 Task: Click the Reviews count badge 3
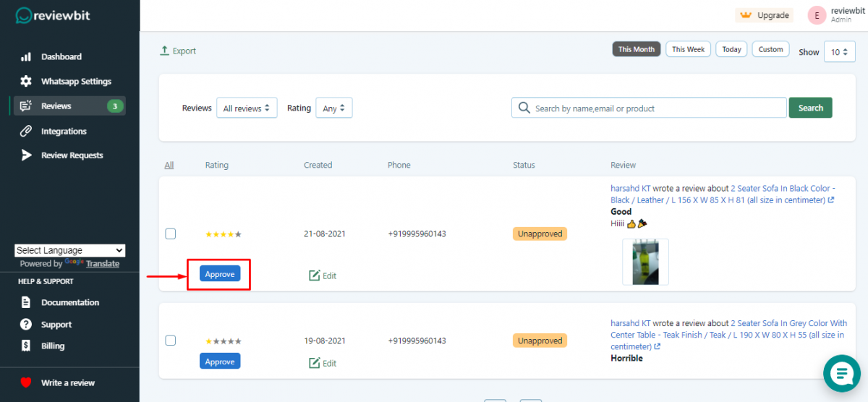click(x=114, y=106)
